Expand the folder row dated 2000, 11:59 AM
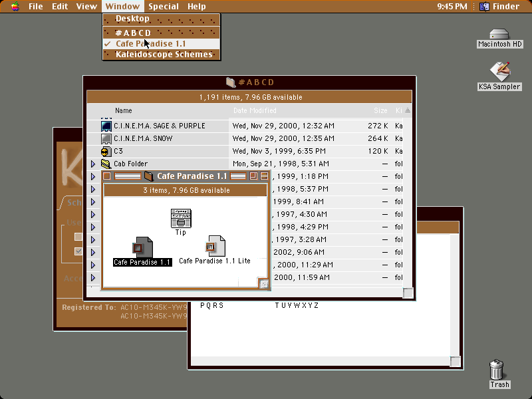The image size is (532, 399). (x=93, y=277)
